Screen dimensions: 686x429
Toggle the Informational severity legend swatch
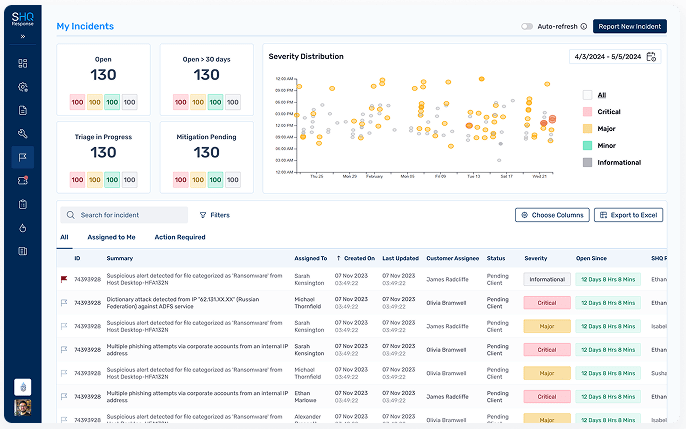point(588,162)
